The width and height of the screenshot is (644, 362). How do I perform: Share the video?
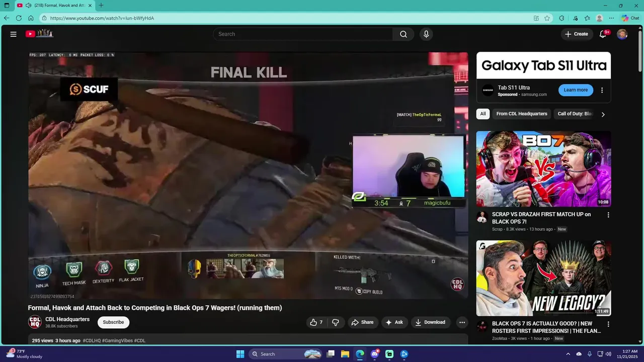pyautogui.click(x=362, y=322)
